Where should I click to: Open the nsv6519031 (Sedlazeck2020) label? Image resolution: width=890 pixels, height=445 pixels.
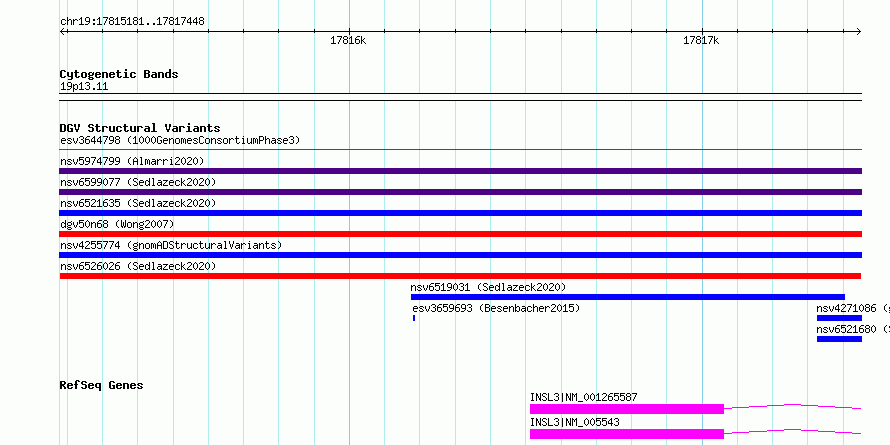489,287
